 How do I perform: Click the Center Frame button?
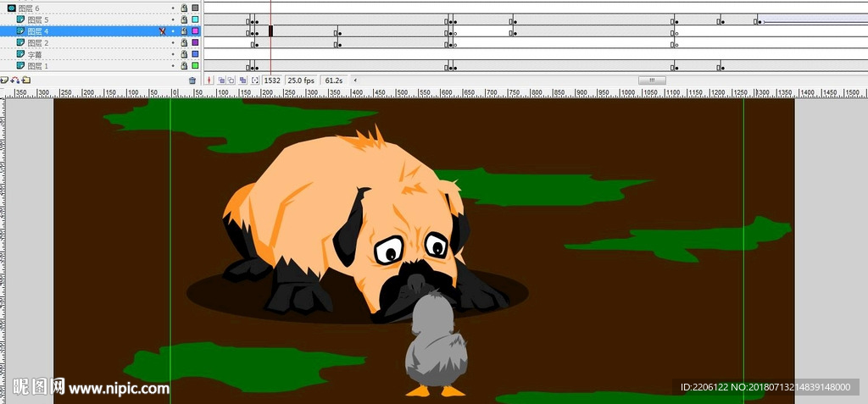click(209, 80)
